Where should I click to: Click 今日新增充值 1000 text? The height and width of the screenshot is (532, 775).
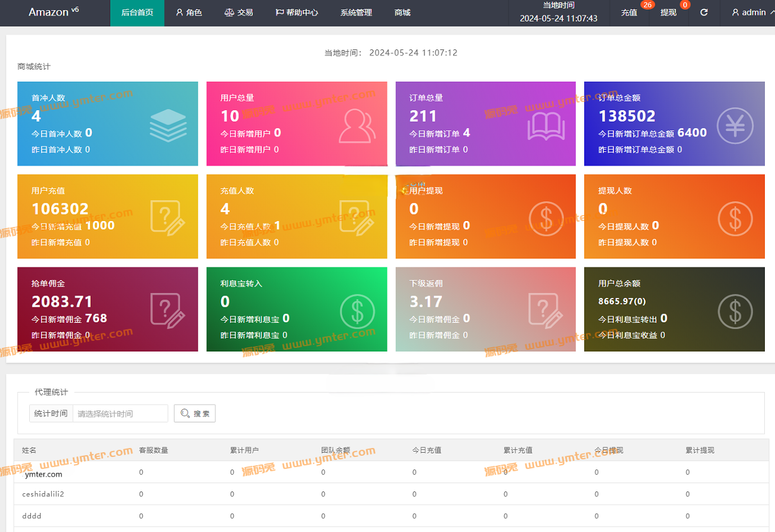pos(73,226)
